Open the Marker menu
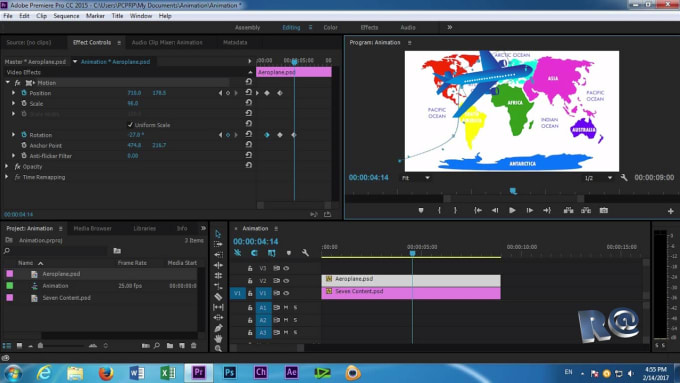Screen dimensions: 680x383 (95, 16)
